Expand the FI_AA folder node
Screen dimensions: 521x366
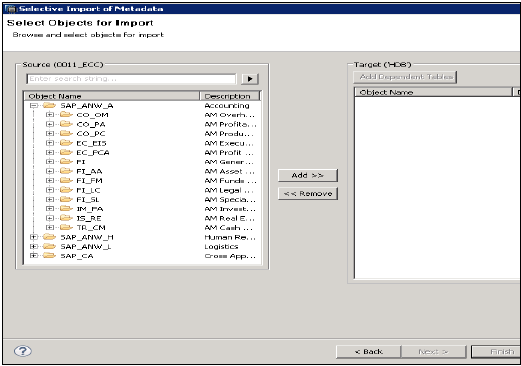coord(50,171)
